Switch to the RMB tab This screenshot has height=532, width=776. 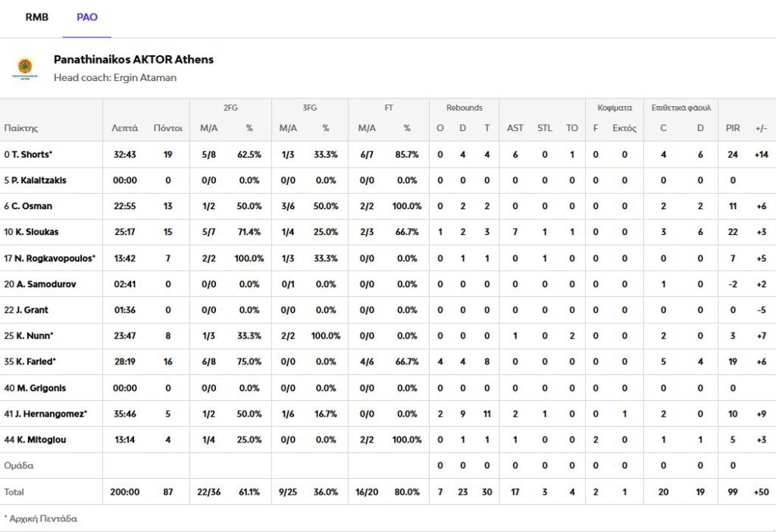point(37,17)
